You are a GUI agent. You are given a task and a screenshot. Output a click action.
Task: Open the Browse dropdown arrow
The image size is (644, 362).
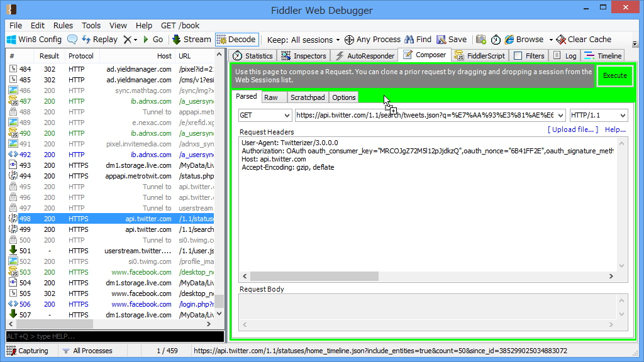pos(551,40)
